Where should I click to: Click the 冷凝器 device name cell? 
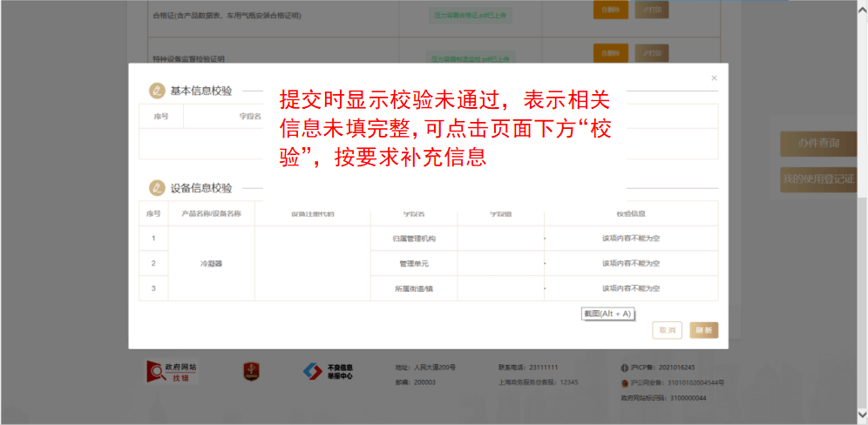coord(211,263)
